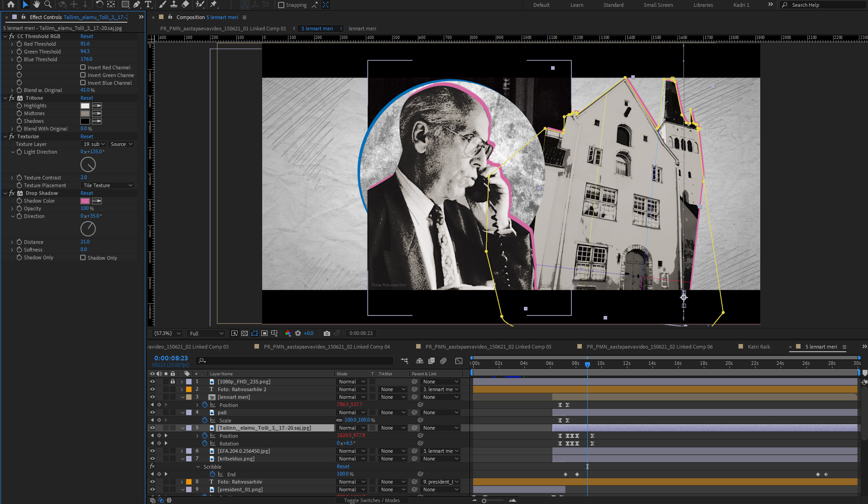Select the Type tool
868x504 pixels.
148,5
